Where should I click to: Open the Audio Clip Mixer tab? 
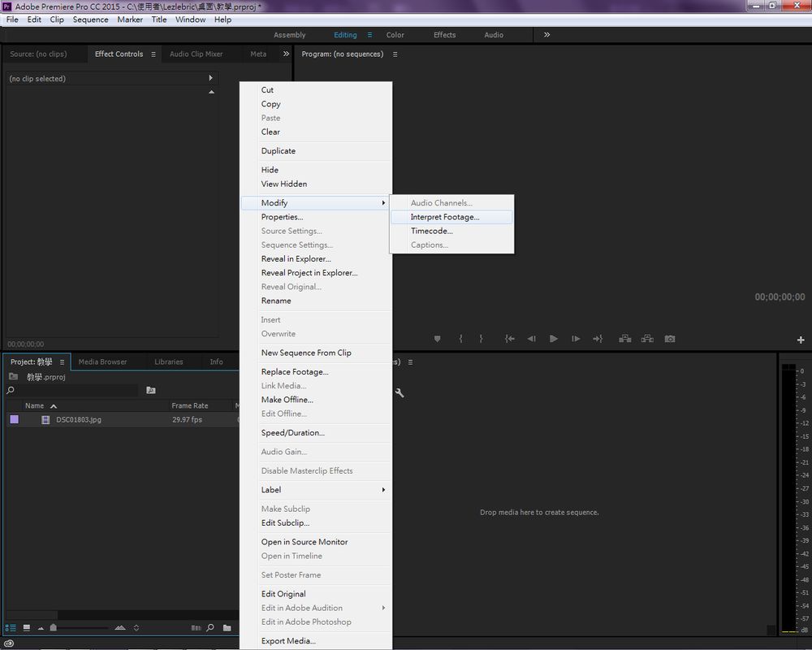(x=197, y=54)
